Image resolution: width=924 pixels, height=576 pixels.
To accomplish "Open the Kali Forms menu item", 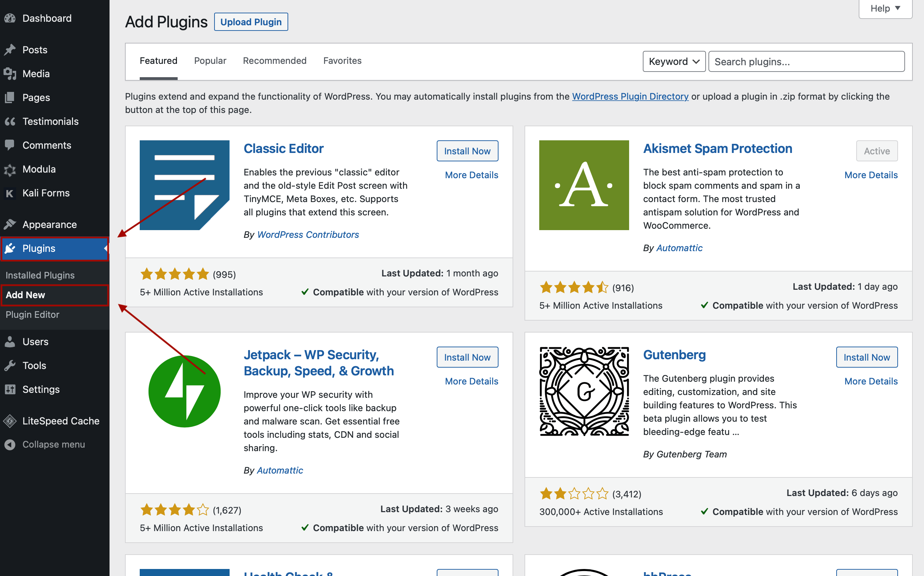I will 54,193.
